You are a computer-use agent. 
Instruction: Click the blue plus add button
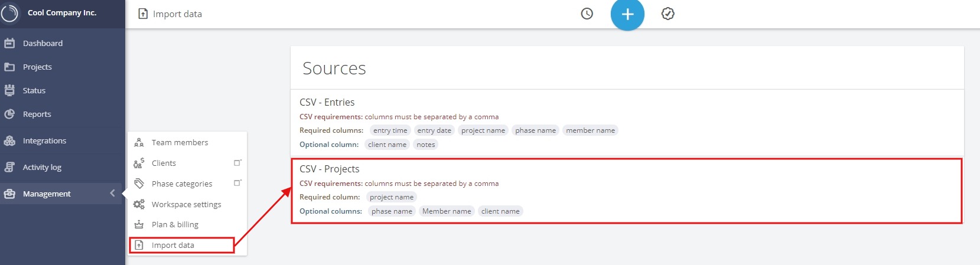tap(627, 14)
